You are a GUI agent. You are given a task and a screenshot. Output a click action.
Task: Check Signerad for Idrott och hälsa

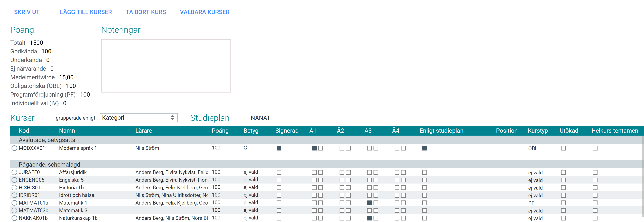(x=279, y=195)
